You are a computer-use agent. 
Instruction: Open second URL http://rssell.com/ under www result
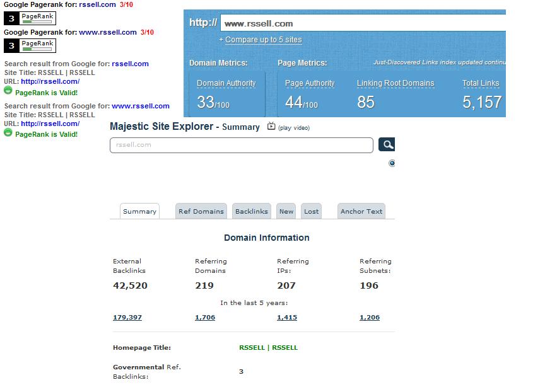coord(50,124)
